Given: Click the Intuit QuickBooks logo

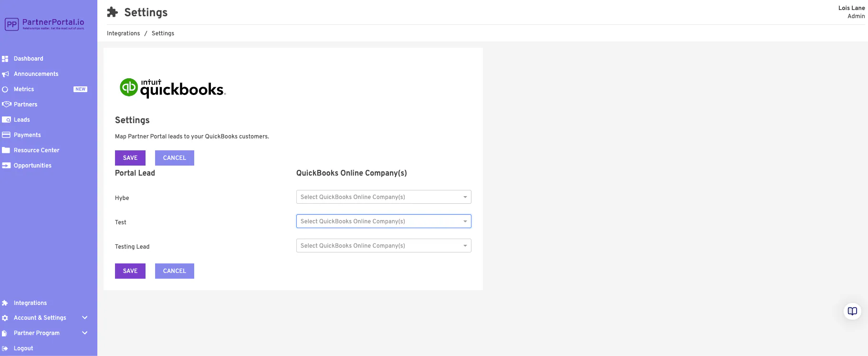Looking at the screenshot, I should click(x=172, y=88).
